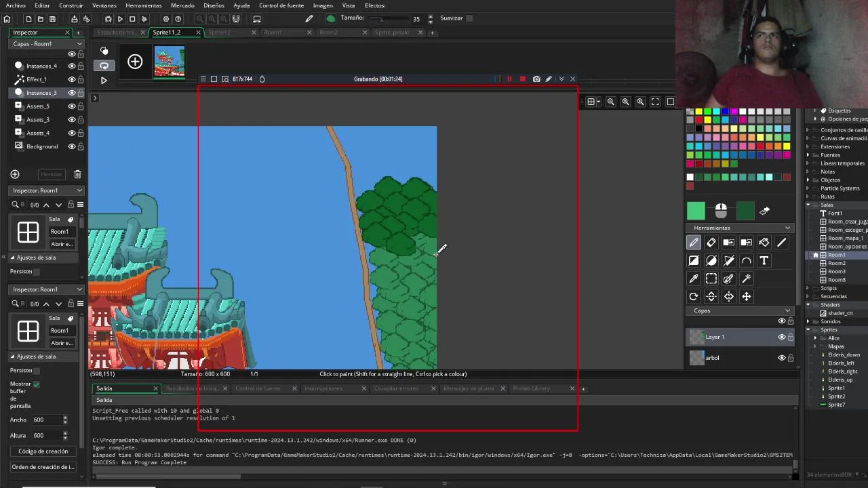Viewport: 868px width, 488px height.
Task: Toggle the Suavizar checkbox
Action: [x=469, y=18]
